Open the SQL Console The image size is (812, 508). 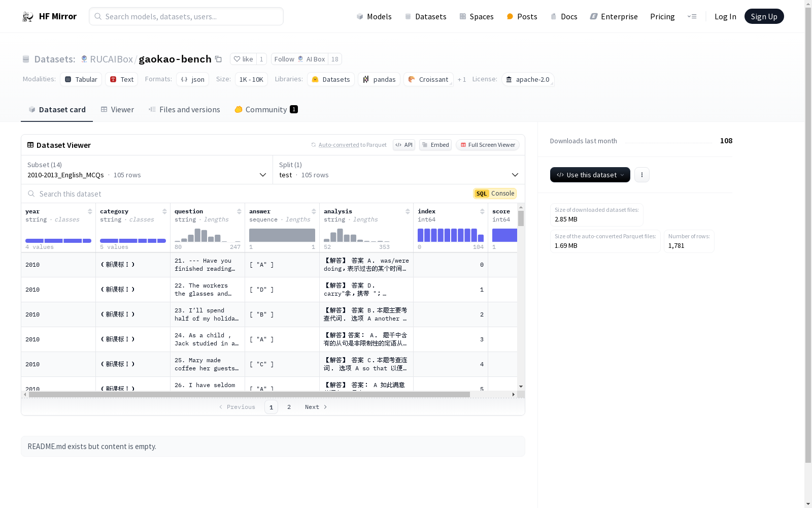(x=495, y=194)
